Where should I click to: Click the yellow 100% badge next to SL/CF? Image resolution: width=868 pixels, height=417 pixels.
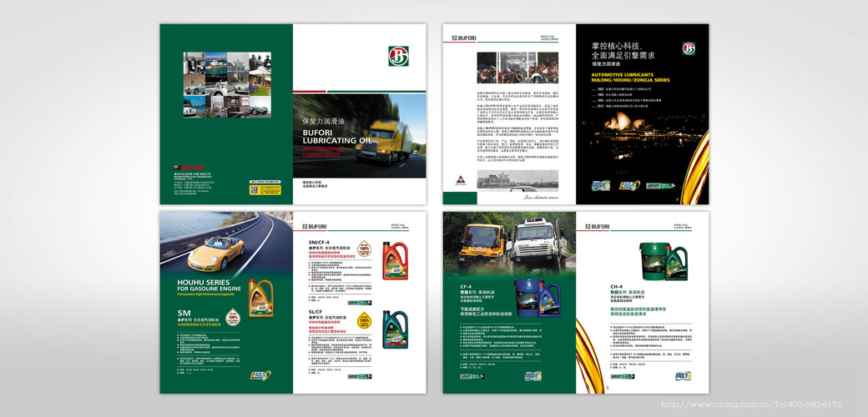pyautogui.click(x=364, y=319)
